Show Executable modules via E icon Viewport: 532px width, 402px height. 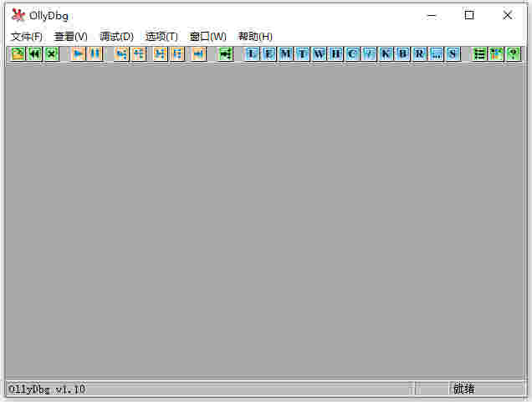click(x=269, y=53)
